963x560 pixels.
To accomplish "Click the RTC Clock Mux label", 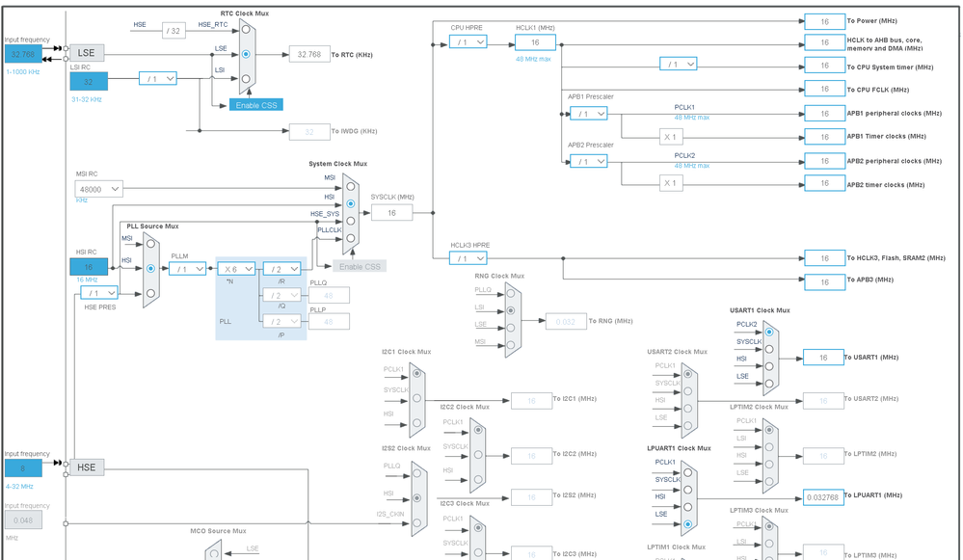I will tap(245, 13).
